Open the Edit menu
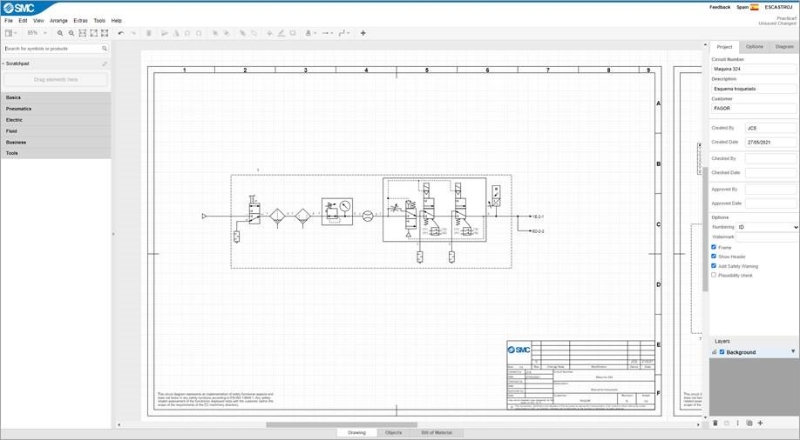This screenshot has height=440, width=800. pos(23,21)
